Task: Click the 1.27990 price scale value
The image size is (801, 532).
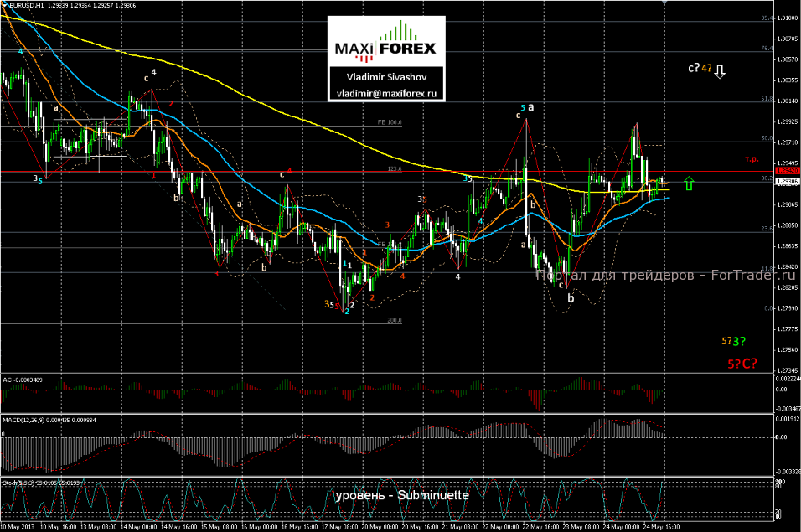Action: (788, 308)
